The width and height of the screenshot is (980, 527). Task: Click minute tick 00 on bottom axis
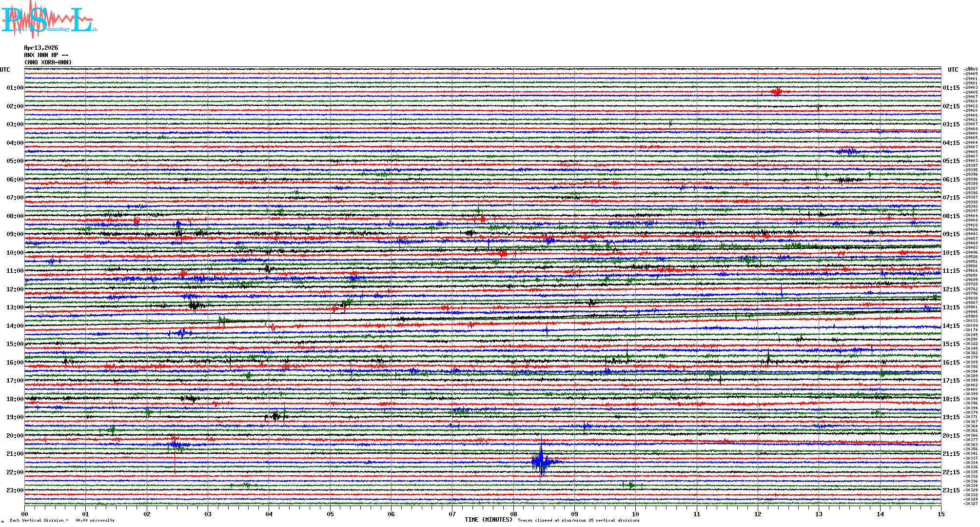(25, 514)
